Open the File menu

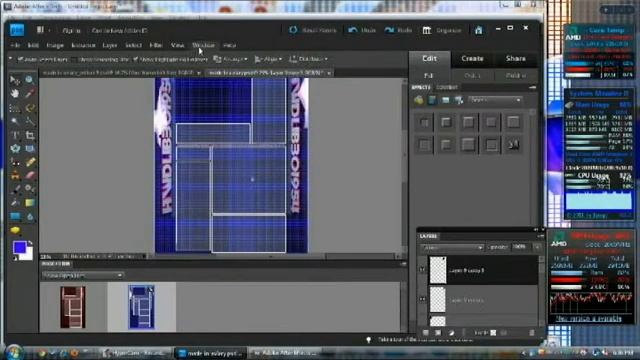click(15, 45)
